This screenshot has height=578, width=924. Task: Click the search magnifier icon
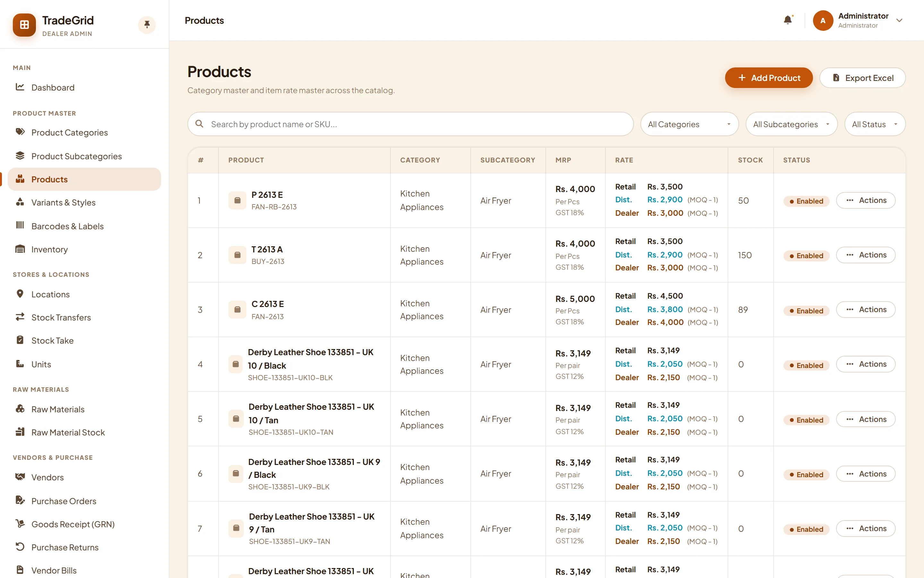(199, 124)
